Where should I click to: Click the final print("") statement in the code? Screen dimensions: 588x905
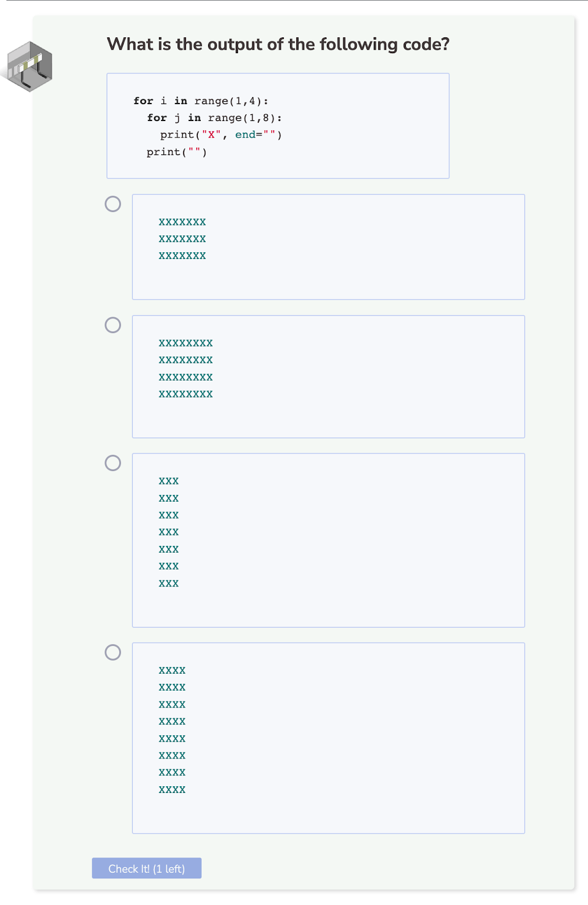point(177,152)
